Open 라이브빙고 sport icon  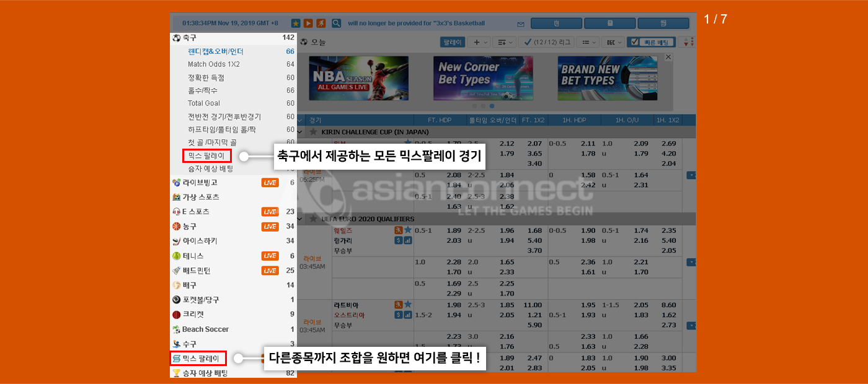(177, 183)
